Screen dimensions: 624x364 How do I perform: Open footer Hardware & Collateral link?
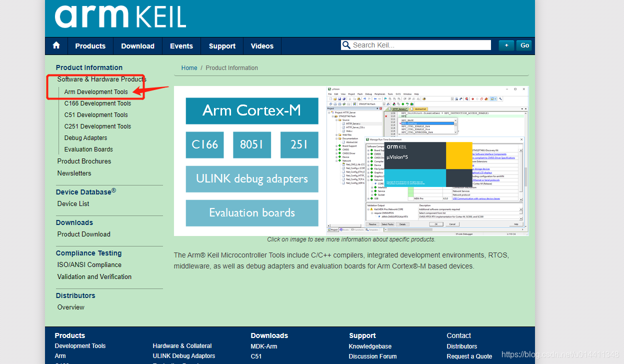point(182,346)
